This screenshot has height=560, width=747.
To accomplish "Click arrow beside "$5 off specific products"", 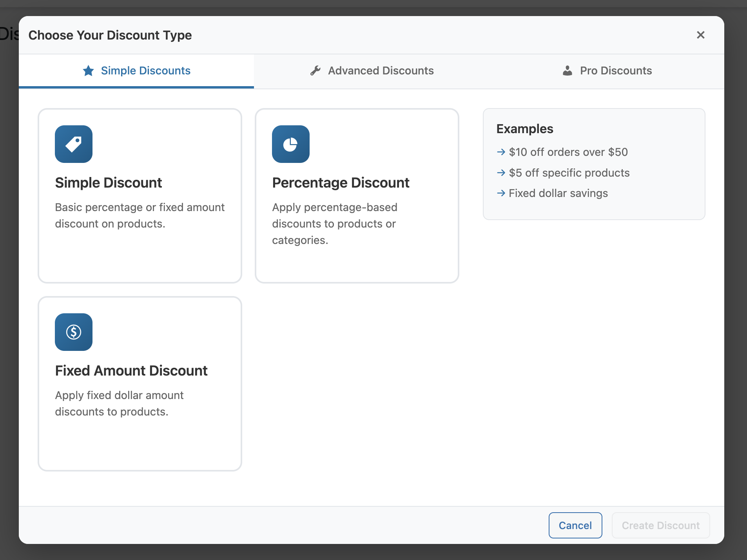I will click(x=501, y=173).
